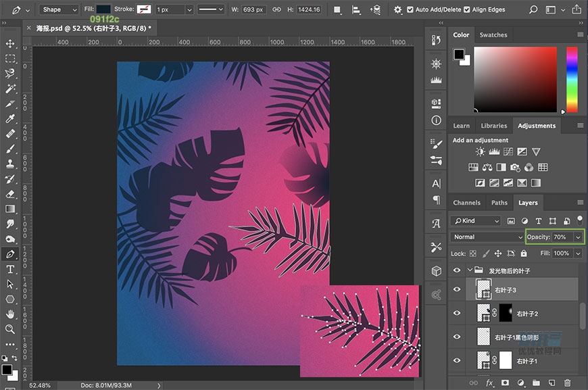The width and height of the screenshot is (588, 390).
Task: Add layer style with the fx icon
Action: pyautogui.click(x=489, y=383)
